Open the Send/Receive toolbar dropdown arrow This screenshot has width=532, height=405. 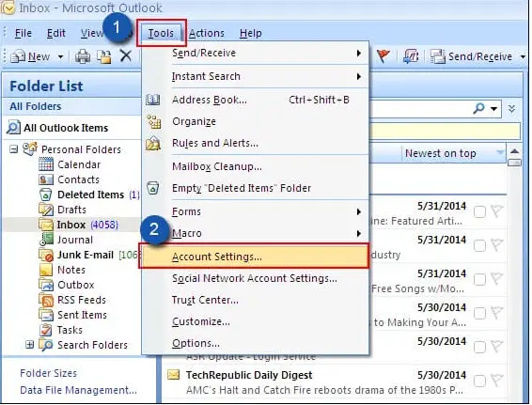[523, 56]
